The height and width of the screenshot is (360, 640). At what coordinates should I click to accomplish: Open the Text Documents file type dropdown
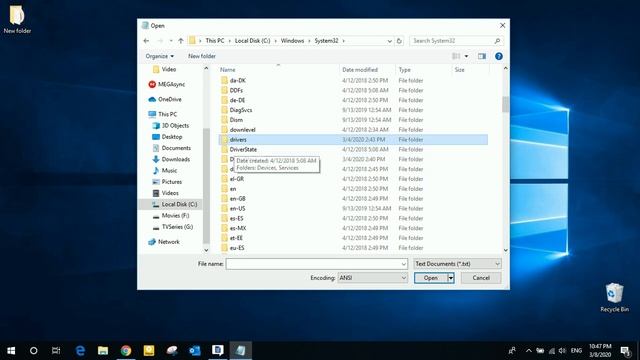tap(457, 264)
